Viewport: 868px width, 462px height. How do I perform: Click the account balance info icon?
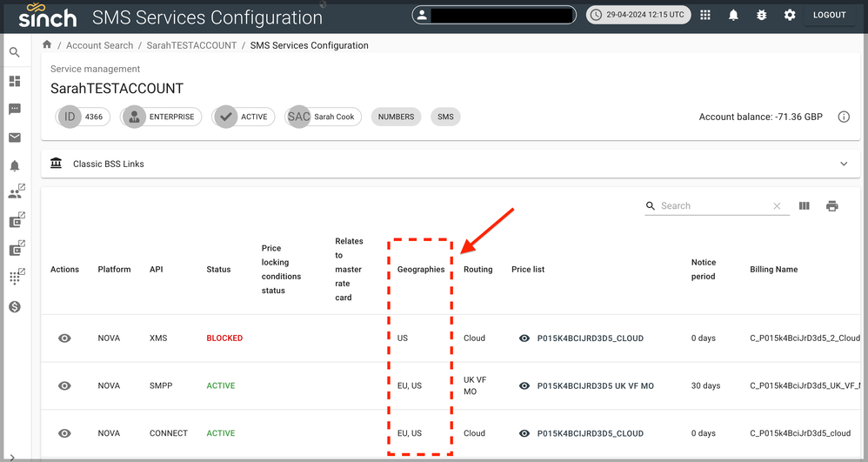pyautogui.click(x=844, y=117)
